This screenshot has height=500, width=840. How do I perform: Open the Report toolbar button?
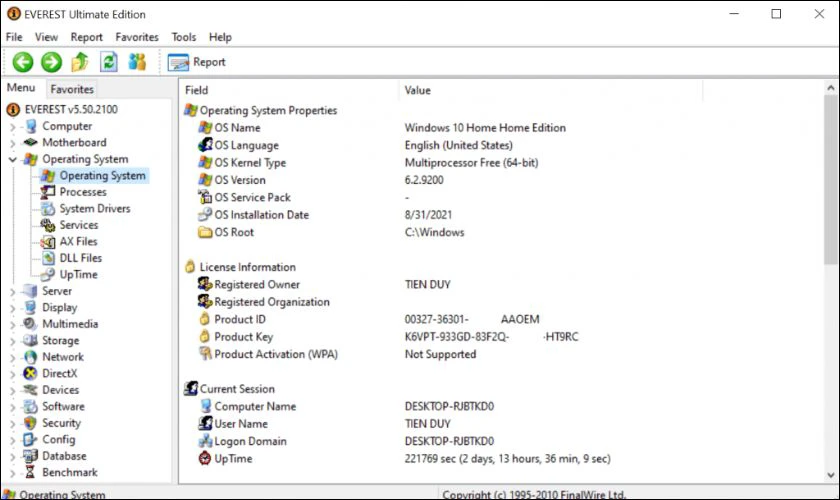[x=197, y=62]
